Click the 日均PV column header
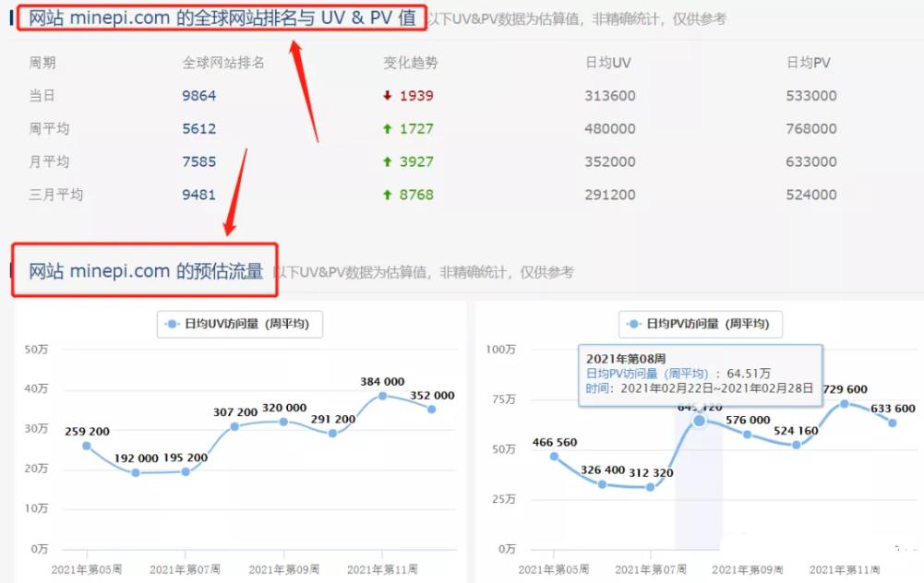The image size is (924, 583). 809,63
